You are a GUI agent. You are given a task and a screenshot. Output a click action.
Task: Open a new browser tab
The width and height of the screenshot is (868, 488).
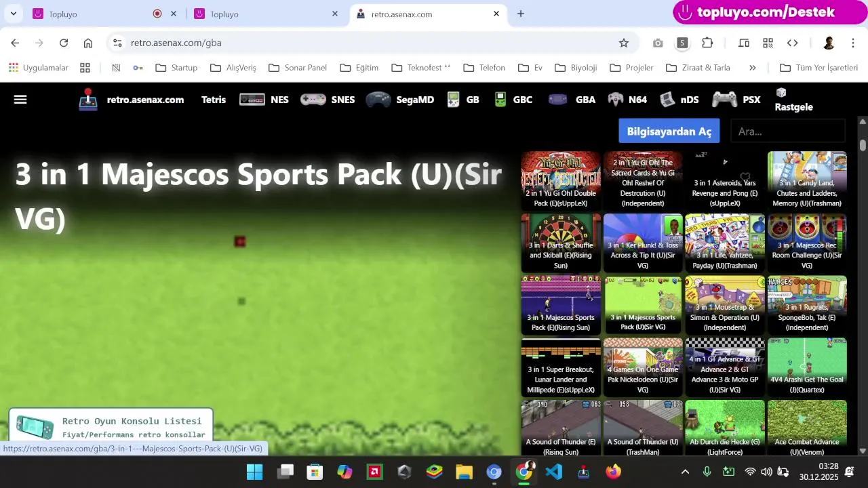click(x=521, y=14)
